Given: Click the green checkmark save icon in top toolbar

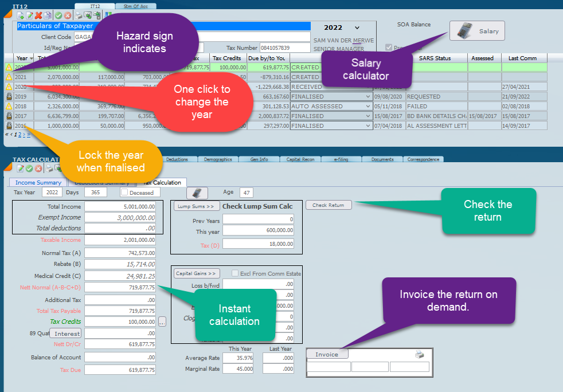Looking at the screenshot, I should [x=58, y=15].
